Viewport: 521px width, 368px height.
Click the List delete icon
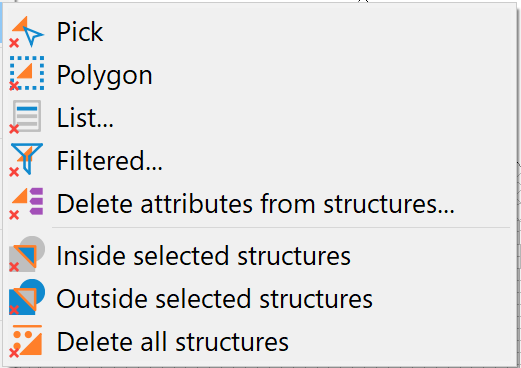tap(26, 117)
